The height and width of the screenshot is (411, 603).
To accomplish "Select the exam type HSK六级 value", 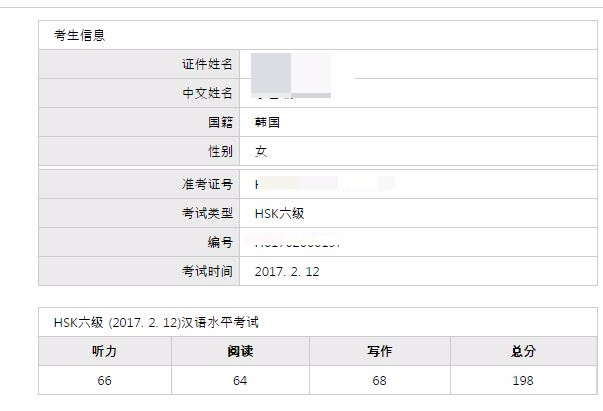I will (x=279, y=213).
